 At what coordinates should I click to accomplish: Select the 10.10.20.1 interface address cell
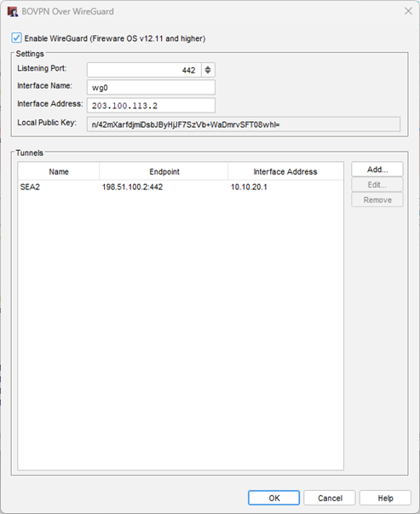(285, 187)
